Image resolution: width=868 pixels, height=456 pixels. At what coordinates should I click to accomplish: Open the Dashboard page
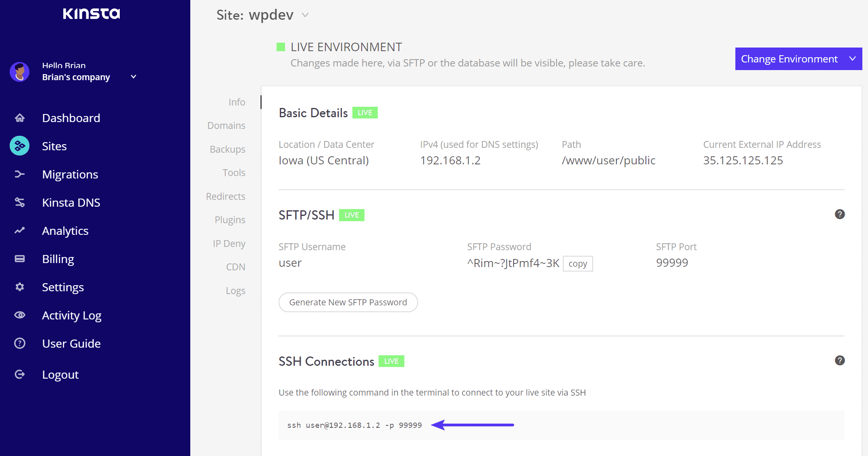point(71,118)
